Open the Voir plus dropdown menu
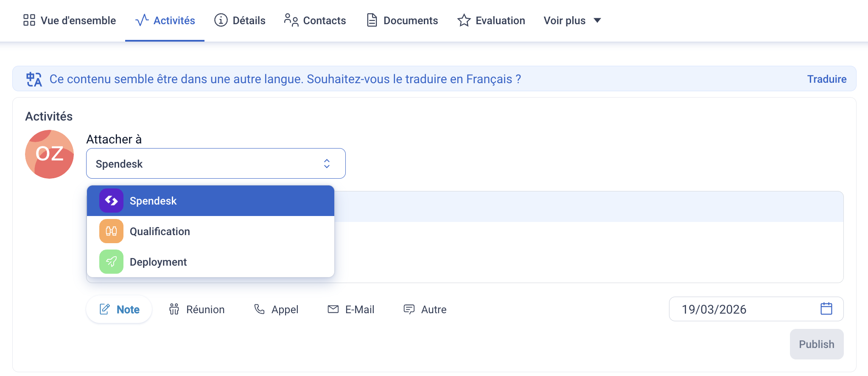This screenshot has width=868, height=376. point(572,20)
